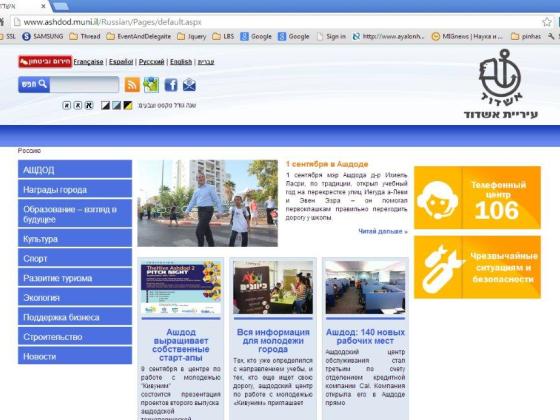560x420 pixels.
Task: Select the largest font size icon
Action: (x=89, y=105)
